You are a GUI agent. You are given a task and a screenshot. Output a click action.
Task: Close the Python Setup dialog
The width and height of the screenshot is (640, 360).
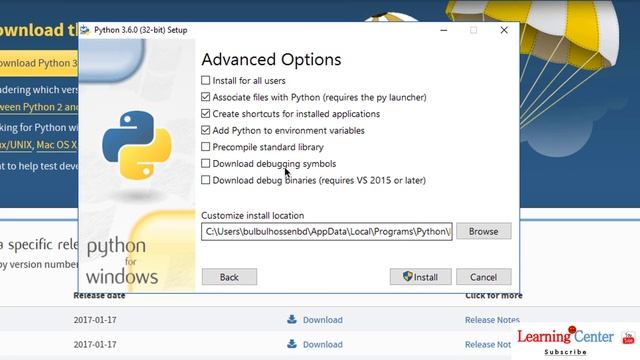pyautogui.click(x=504, y=30)
